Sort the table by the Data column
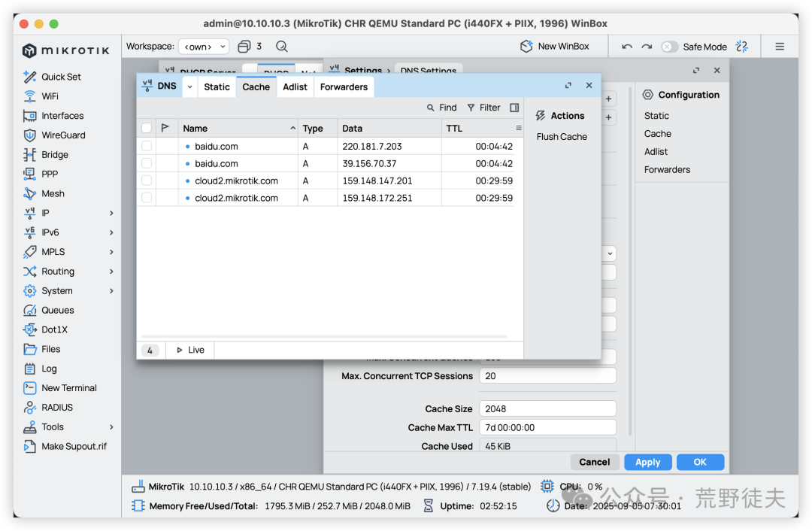 tap(389, 128)
